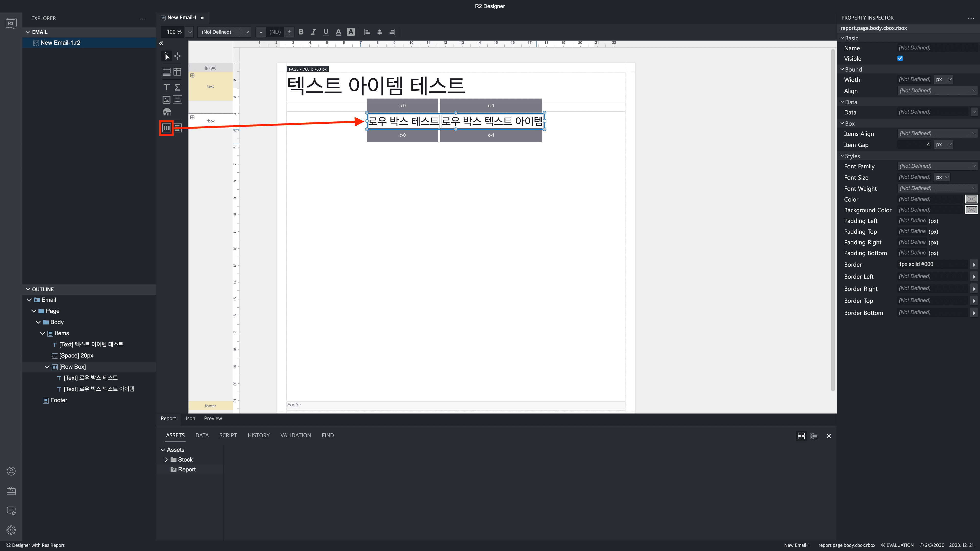Choose the pan move tool
Viewport: 980px width, 551px height.
(x=177, y=56)
